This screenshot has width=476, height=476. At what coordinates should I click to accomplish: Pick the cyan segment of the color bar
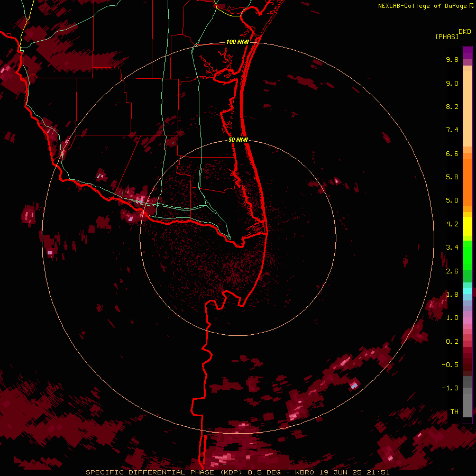467,291
